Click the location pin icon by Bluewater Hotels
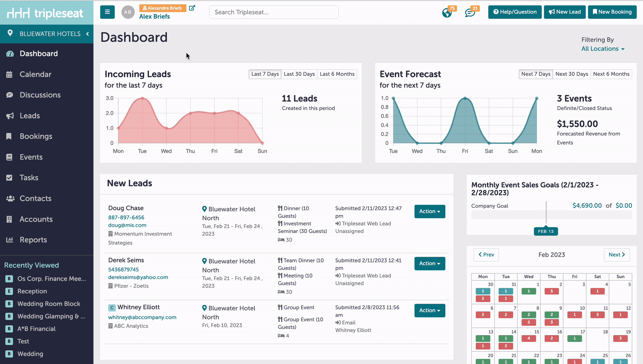 point(10,33)
